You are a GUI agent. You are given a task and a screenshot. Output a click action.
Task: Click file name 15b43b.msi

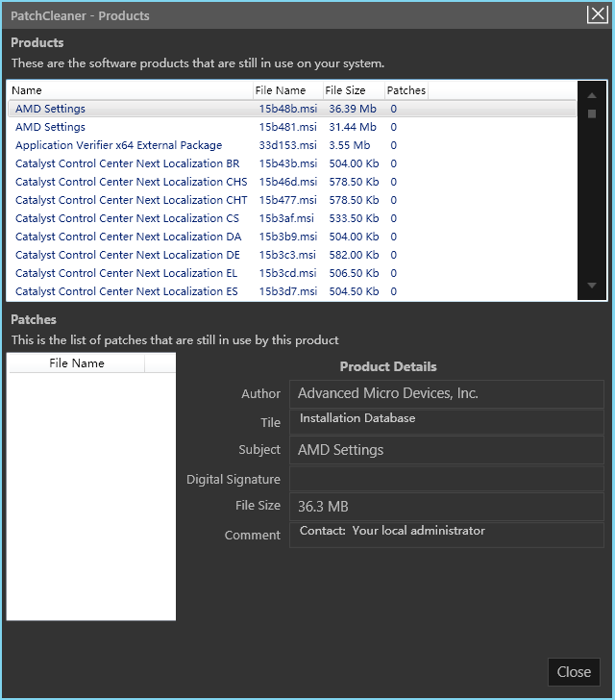coord(288,163)
